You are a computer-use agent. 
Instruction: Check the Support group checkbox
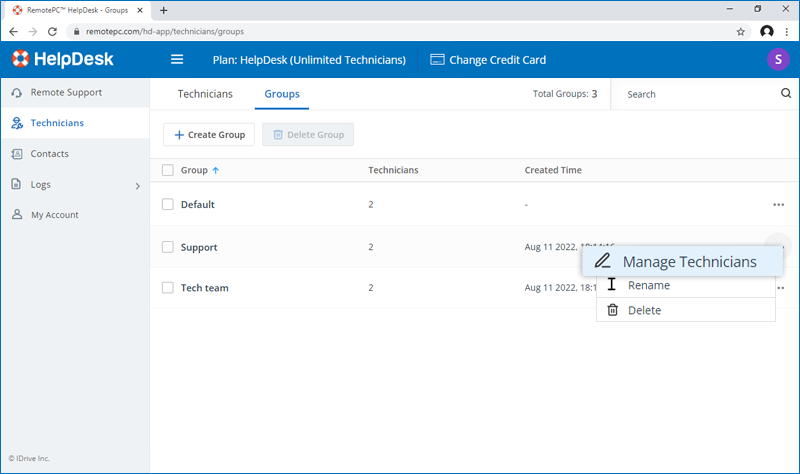(x=168, y=247)
